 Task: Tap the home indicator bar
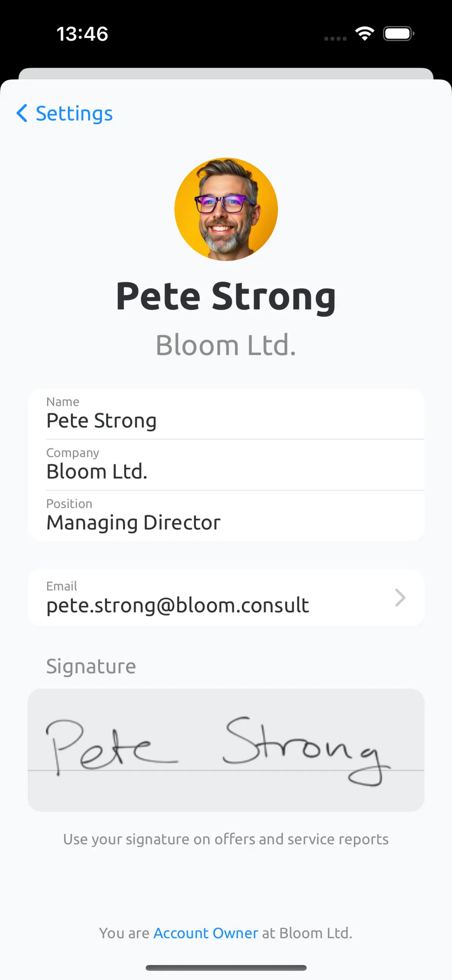click(x=226, y=968)
